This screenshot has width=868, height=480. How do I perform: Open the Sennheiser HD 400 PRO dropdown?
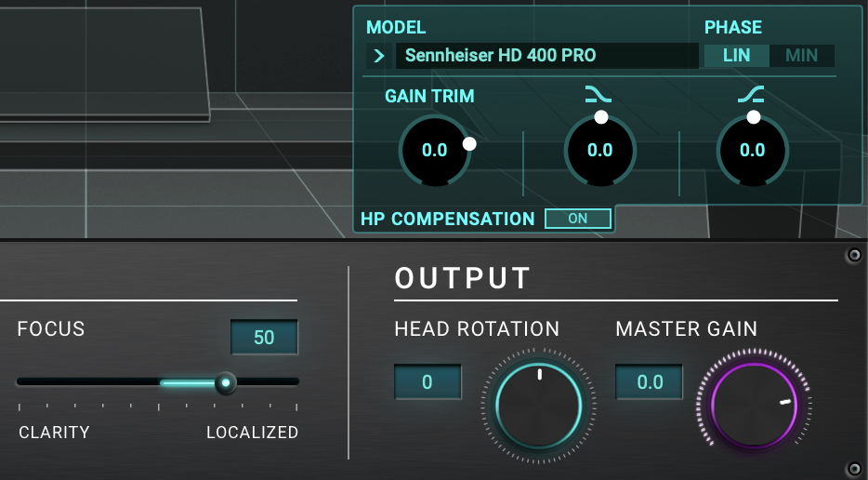[x=546, y=56]
